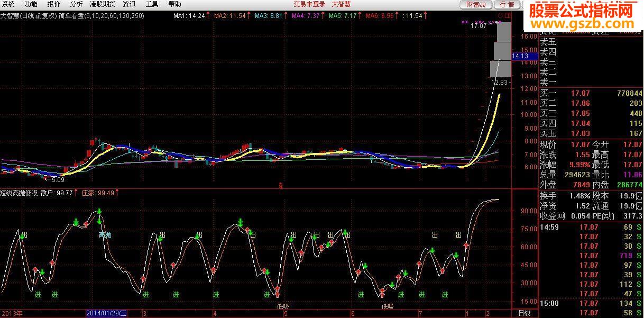This screenshot has height=318, width=644.
Task: Click the square icon beside the diamond icon
Action: pyautogui.click(x=508, y=16)
